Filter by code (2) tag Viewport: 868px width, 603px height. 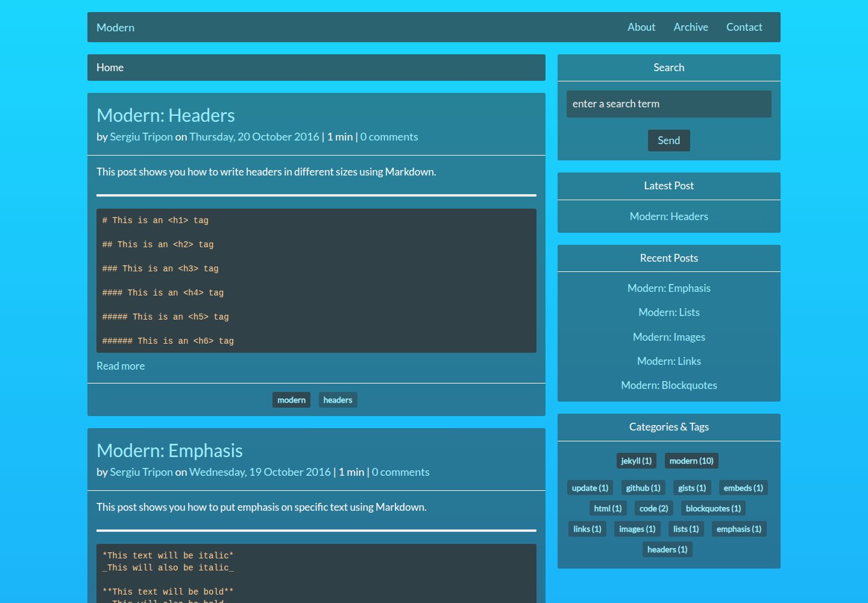[x=653, y=508]
